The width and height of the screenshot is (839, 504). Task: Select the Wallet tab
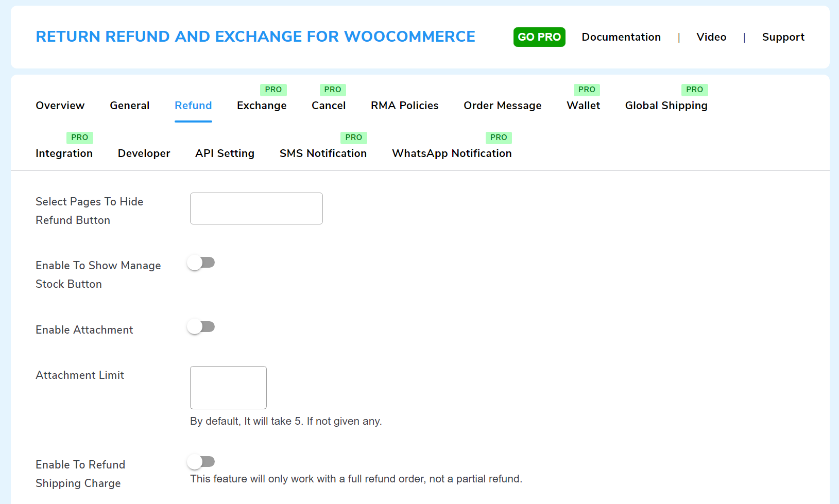583,106
